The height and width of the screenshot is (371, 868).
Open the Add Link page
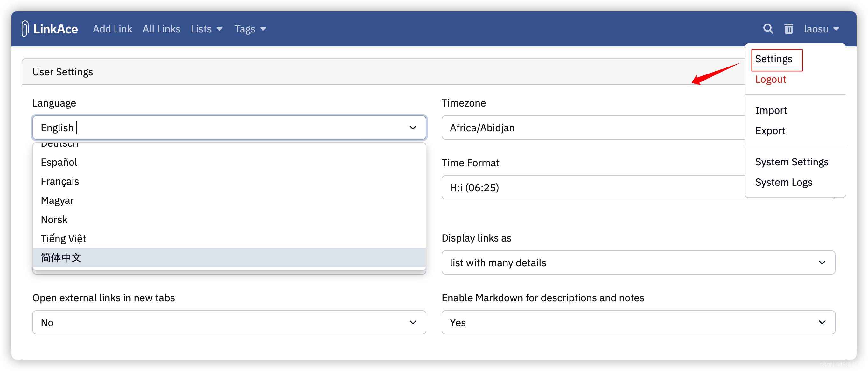(112, 29)
